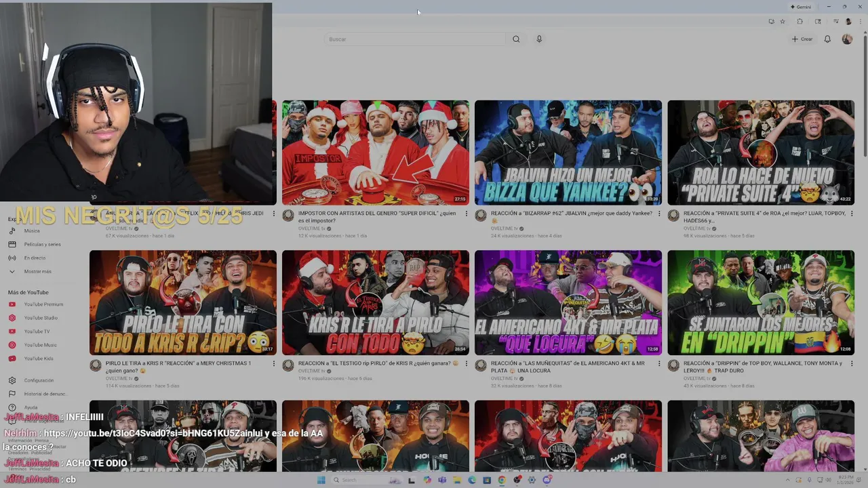Open the Gemini button in Chrome
868x488 pixels.
[x=801, y=7]
